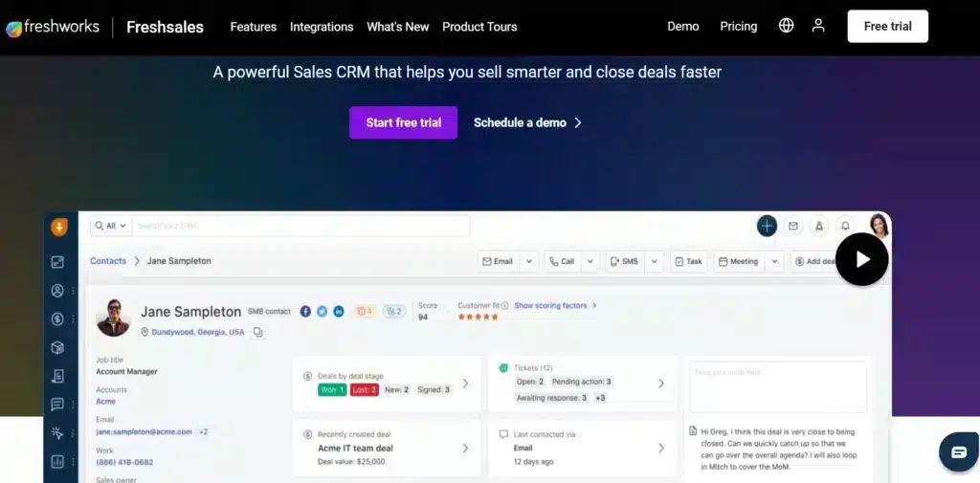Screen dimensions: 980x483
Task: Click the CRM search input field
Action: click(x=301, y=226)
